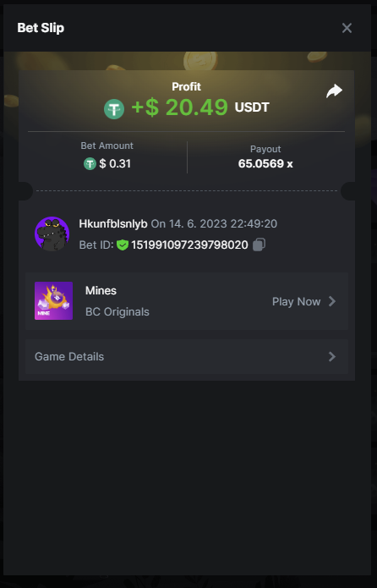Select the Bet ID number text
377x588 pixels.
pos(189,245)
